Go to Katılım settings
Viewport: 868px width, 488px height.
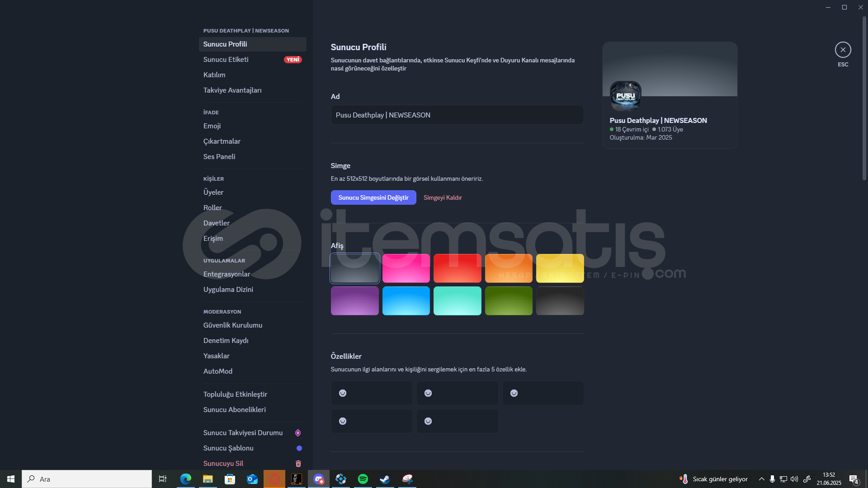[252, 75]
